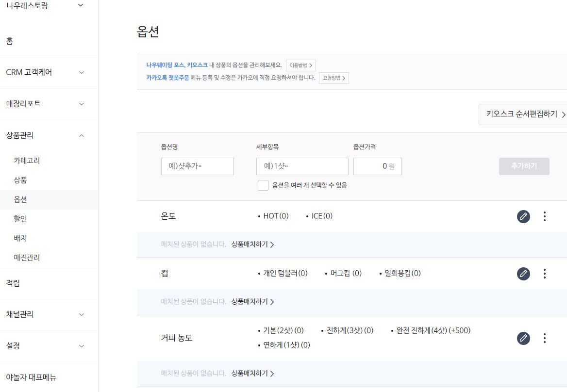The height and width of the screenshot is (392, 567).
Task: Click the 이용방법 button
Action: (301, 65)
